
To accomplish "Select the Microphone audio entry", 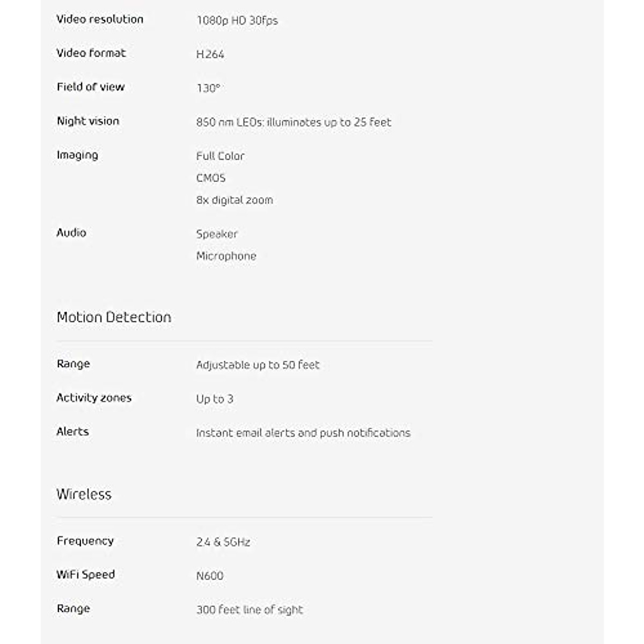I will pyautogui.click(x=226, y=256).
